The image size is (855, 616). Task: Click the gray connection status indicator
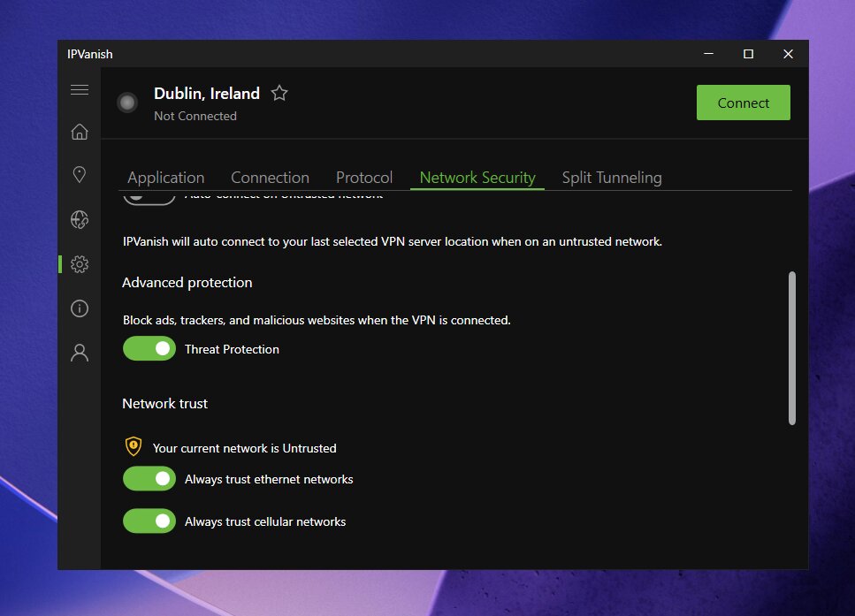coord(127,103)
